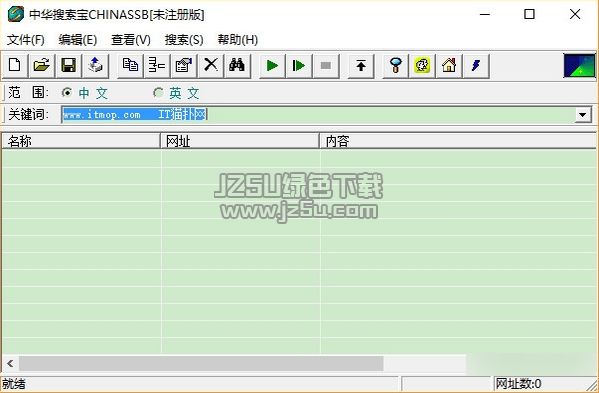Sort by the 网址 column header
The image size is (599, 393).
click(x=240, y=141)
